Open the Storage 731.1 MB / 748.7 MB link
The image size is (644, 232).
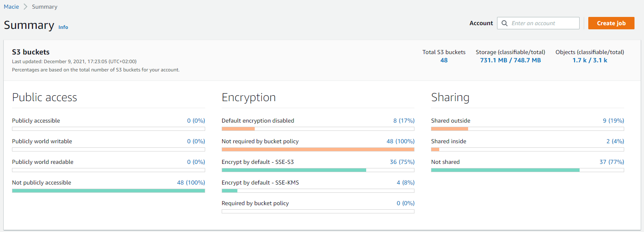tap(510, 60)
